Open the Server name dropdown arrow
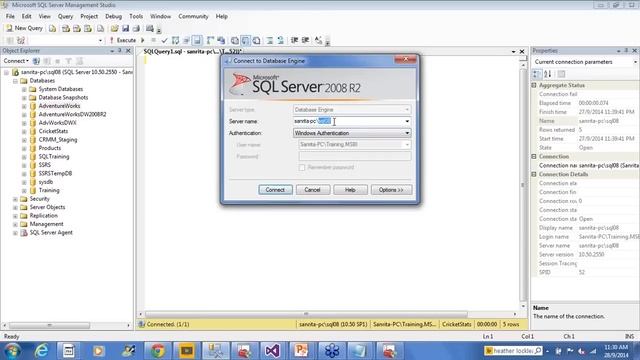Viewport: 640px width, 360px height. point(407,121)
